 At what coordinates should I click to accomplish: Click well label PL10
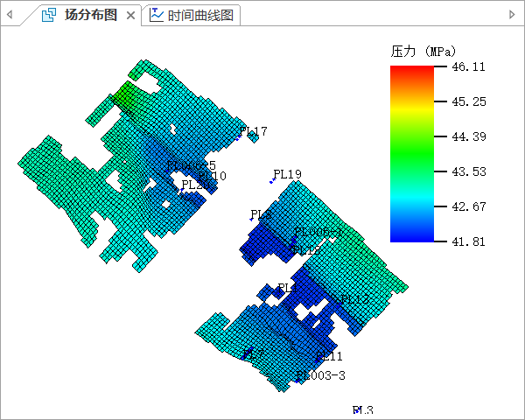pyautogui.click(x=212, y=176)
